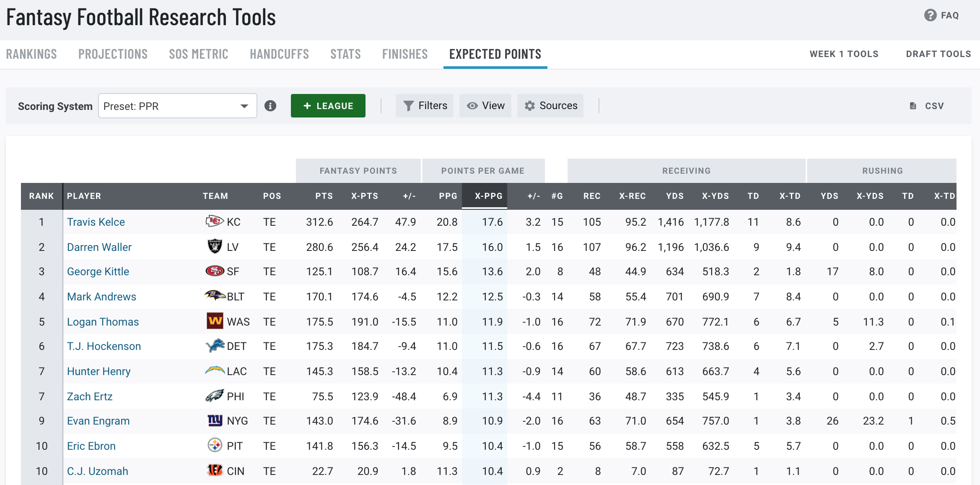The height and width of the screenshot is (485, 980).
Task: Click the View icon to change view
Action: (486, 106)
